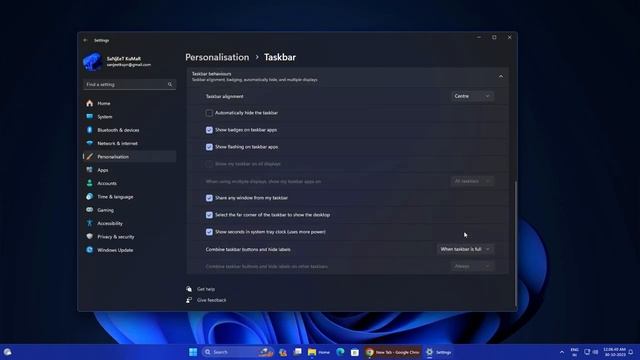
Task: Open the widgets weather icon on the taskbar's far end
Action: tap(7, 352)
